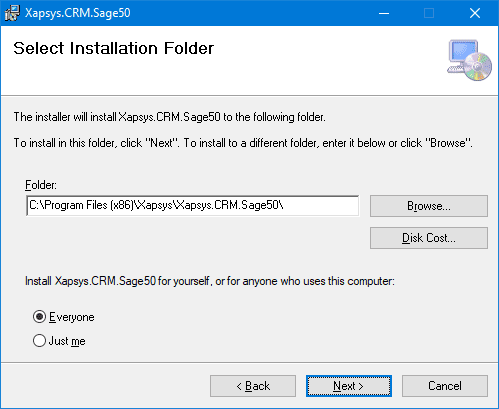499x409 pixels.
Task: Open the Browse folder dialog
Action: pyautogui.click(x=429, y=206)
